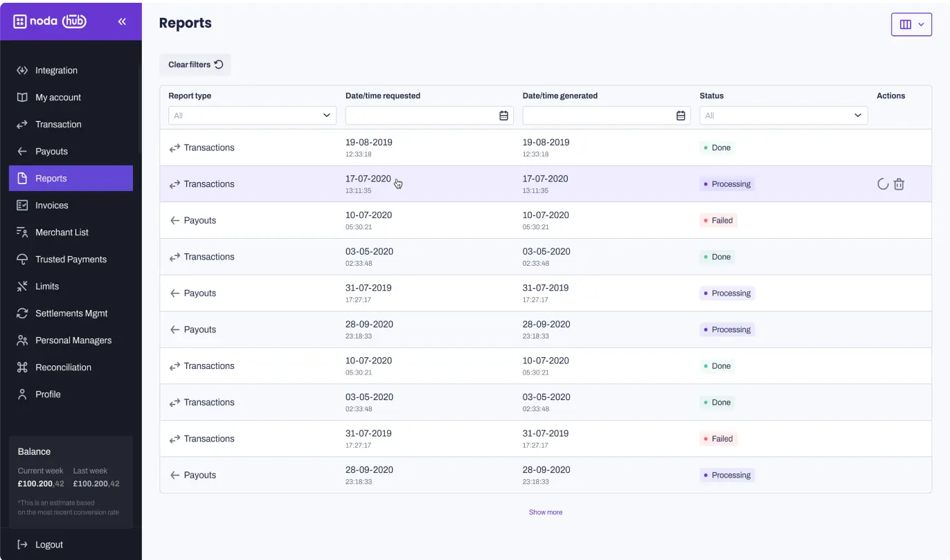This screenshot has width=950, height=560.
Task: Click refresh icon on Processing 17-07-2020 row
Action: [883, 184]
